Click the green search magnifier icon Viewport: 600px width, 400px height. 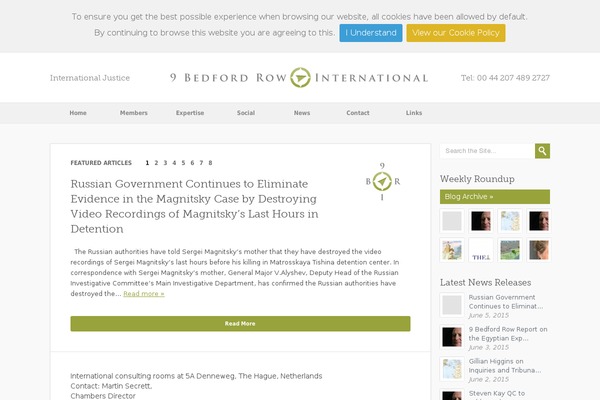tap(542, 151)
